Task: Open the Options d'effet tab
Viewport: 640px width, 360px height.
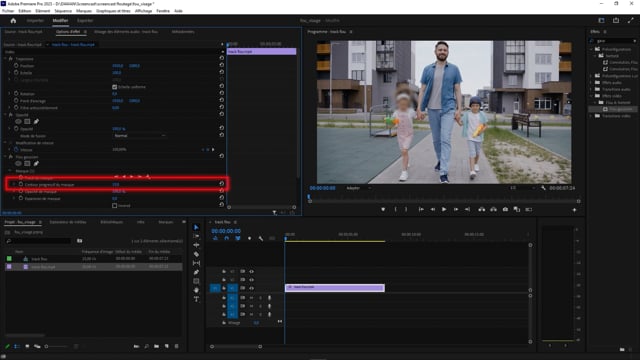Action: pyautogui.click(x=68, y=31)
